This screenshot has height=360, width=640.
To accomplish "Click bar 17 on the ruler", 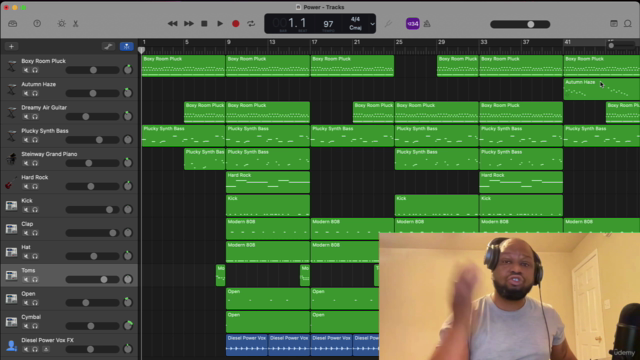I will click(314, 42).
